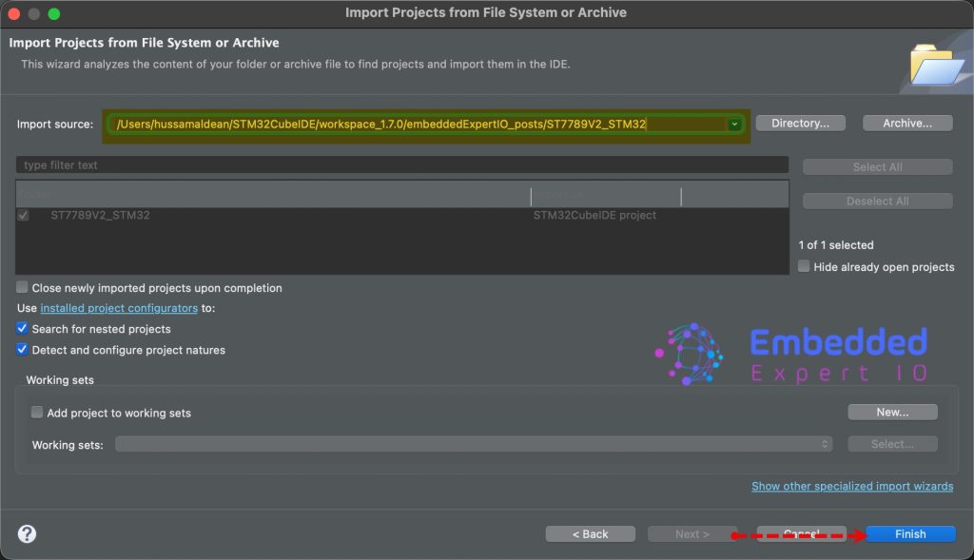Open Show other specialized import wizards link

(x=851, y=486)
